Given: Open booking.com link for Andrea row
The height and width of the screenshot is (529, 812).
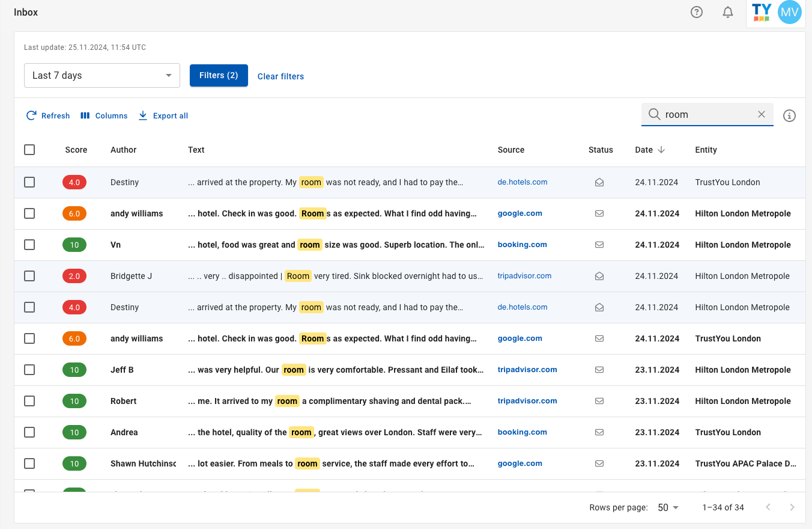Looking at the screenshot, I should [523, 432].
